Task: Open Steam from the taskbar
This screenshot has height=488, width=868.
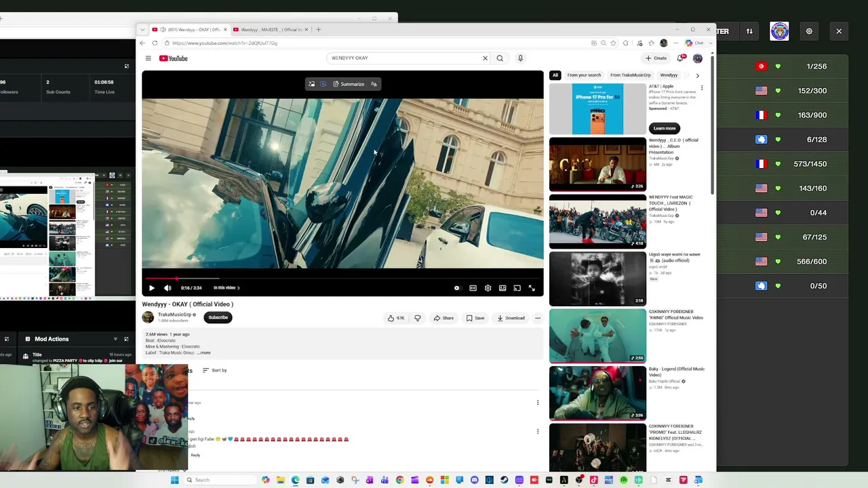Action: (x=504, y=480)
